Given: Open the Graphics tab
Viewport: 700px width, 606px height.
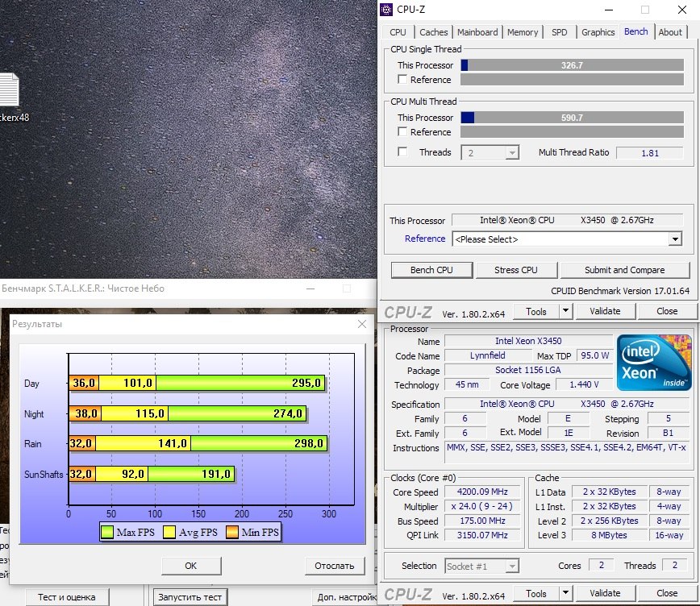Looking at the screenshot, I should tap(598, 32).
